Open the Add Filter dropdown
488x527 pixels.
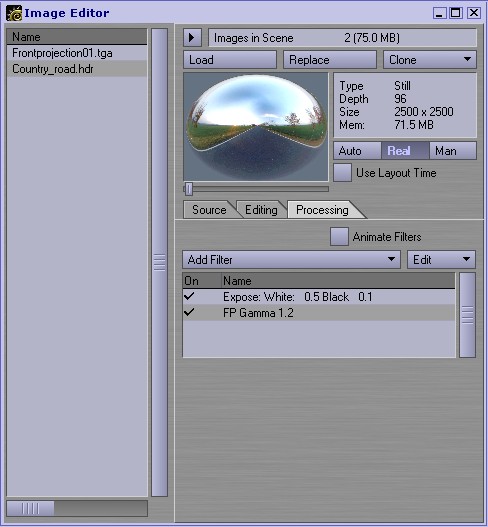point(291,259)
